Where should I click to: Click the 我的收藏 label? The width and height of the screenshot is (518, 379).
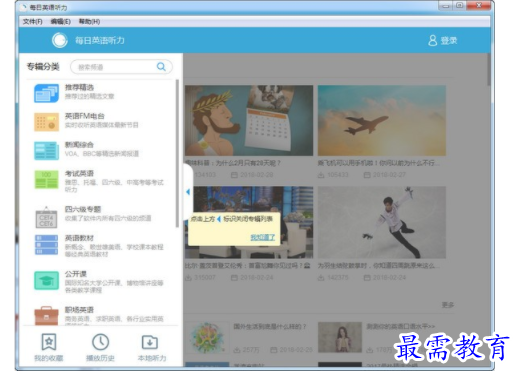(x=49, y=358)
